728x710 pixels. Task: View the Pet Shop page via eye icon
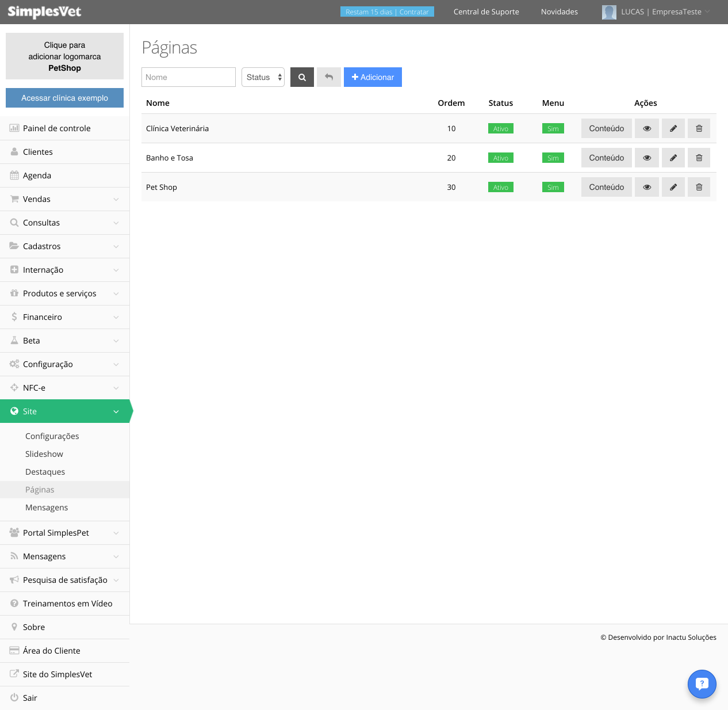(x=647, y=187)
